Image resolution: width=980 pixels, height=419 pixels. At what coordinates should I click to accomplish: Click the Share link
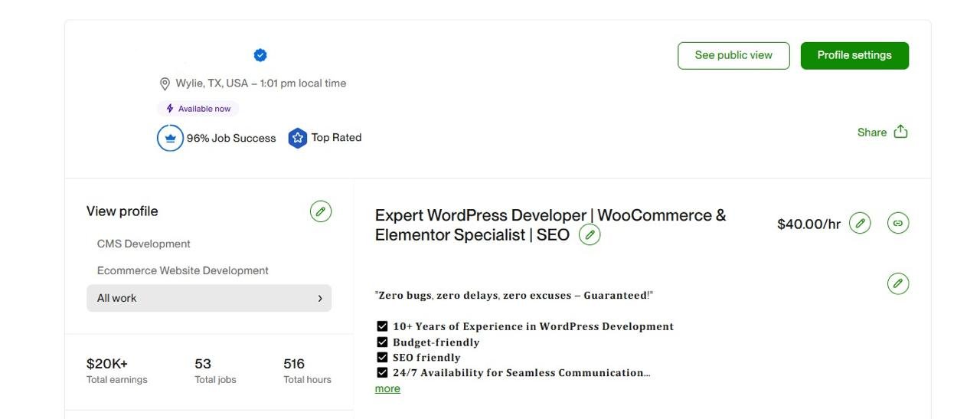click(872, 133)
